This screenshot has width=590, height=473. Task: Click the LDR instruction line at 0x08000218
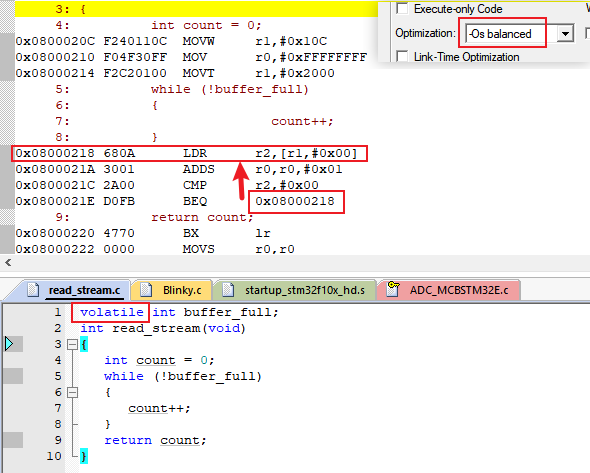(189, 154)
